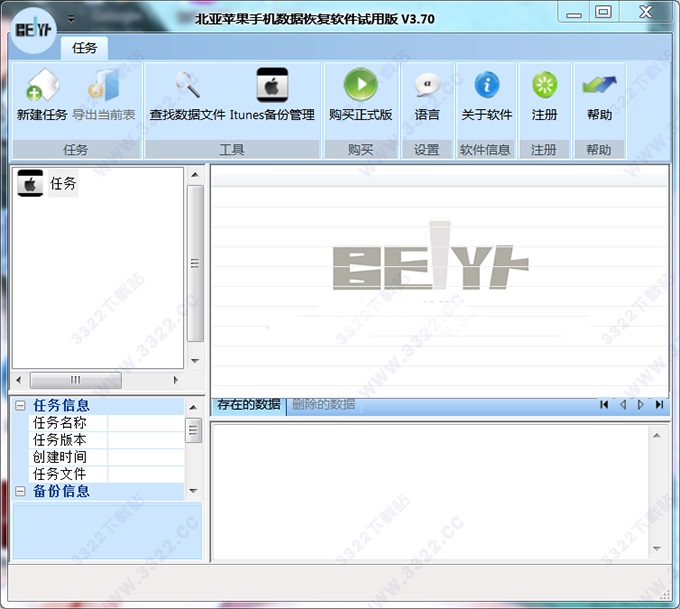Click the left arrow of the tree horizontal scrollbar

pyautogui.click(x=19, y=380)
